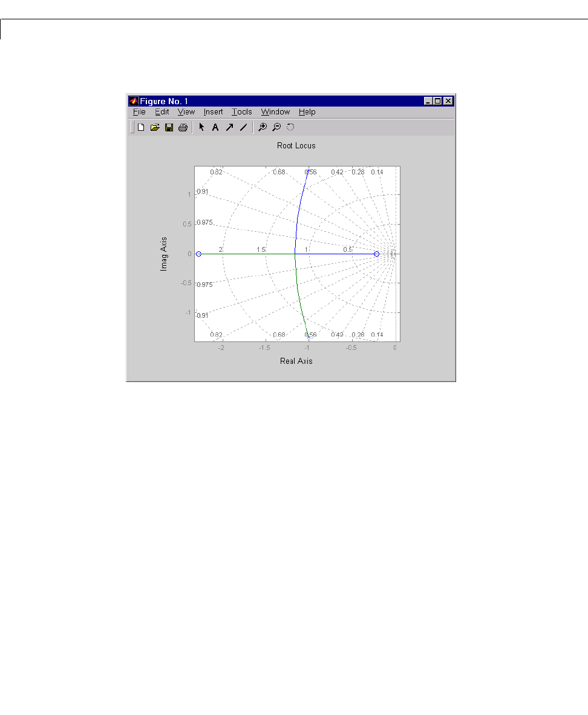Click the Imag Axis label
This screenshot has height=715, width=588.
[x=163, y=254]
